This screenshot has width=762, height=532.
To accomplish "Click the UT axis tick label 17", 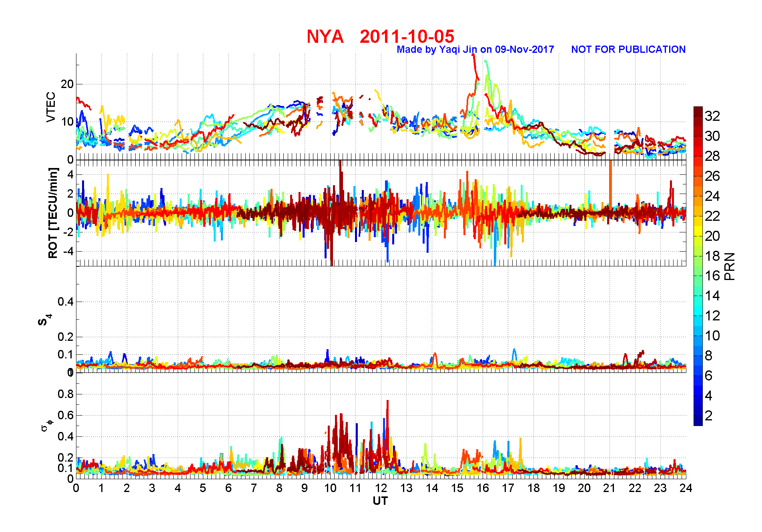I will click(x=508, y=488).
